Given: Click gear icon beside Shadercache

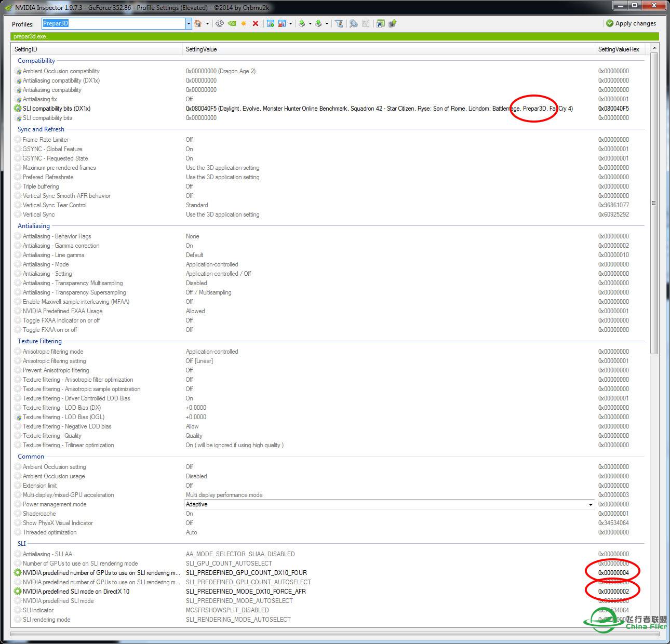Looking at the screenshot, I should [18, 514].
